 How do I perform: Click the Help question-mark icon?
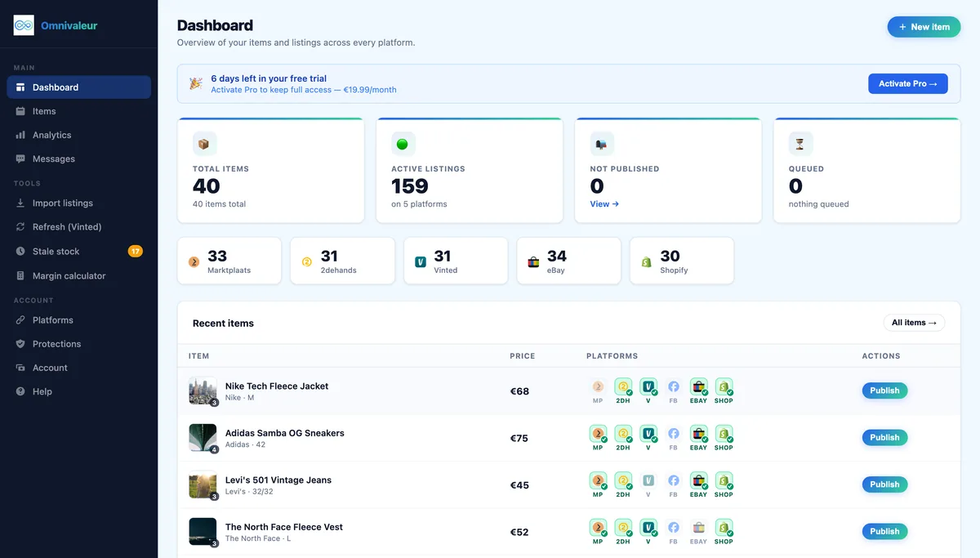coord(20,391)
